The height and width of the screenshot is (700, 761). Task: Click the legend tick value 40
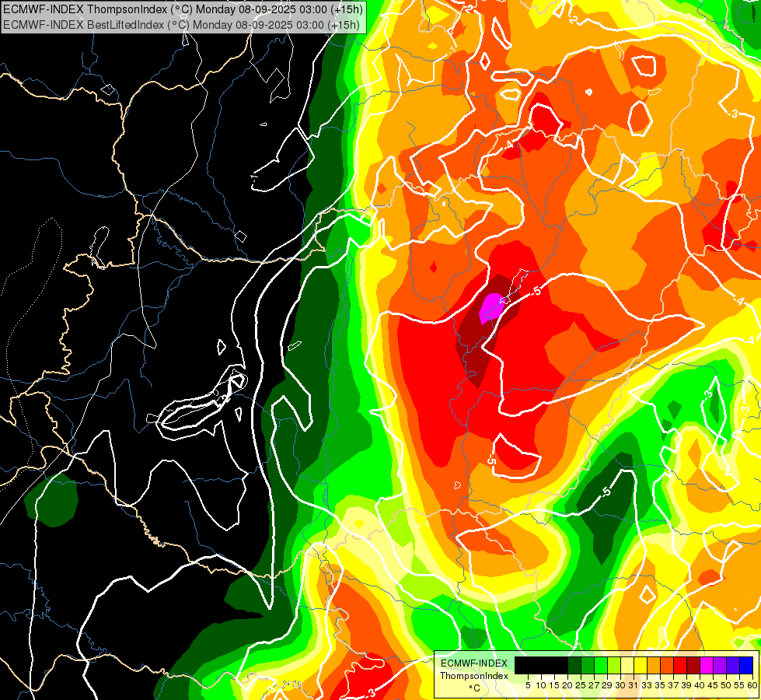(x=699, y=685)
